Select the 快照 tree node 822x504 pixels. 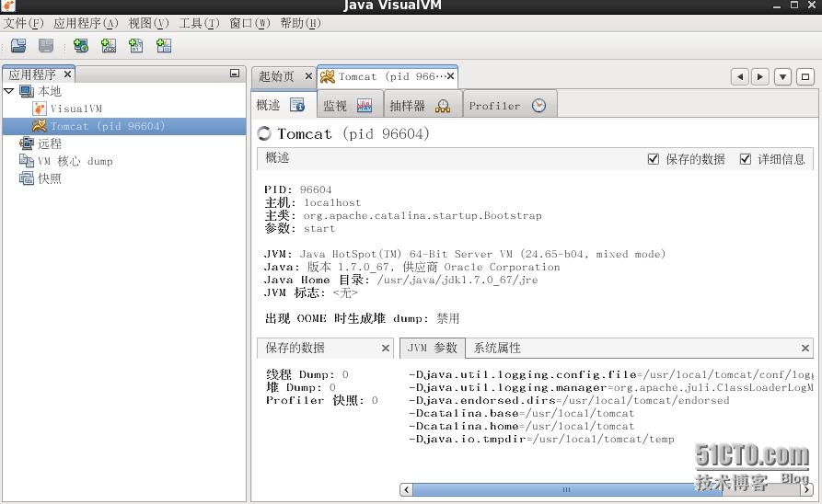pos(50,178)
